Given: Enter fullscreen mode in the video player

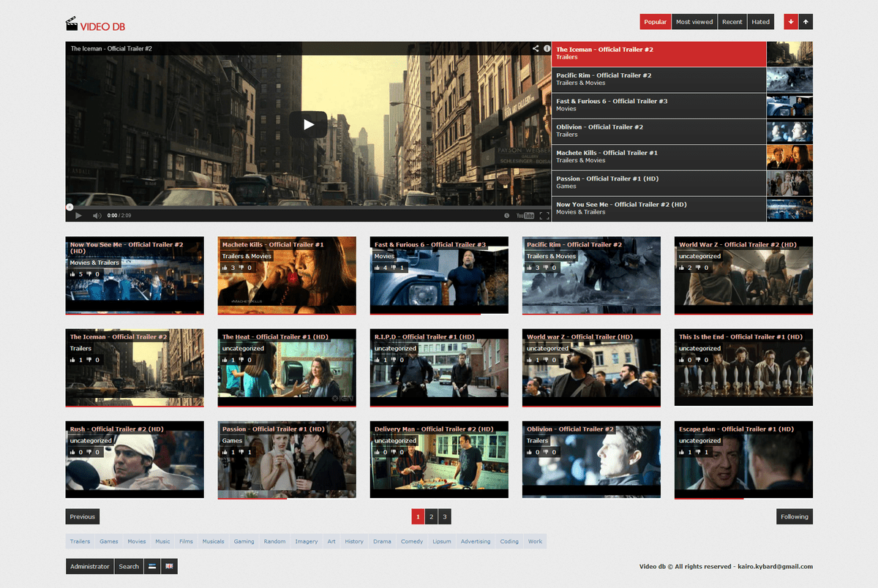Looking at the screenshot, I should click(x=544, y=216).
